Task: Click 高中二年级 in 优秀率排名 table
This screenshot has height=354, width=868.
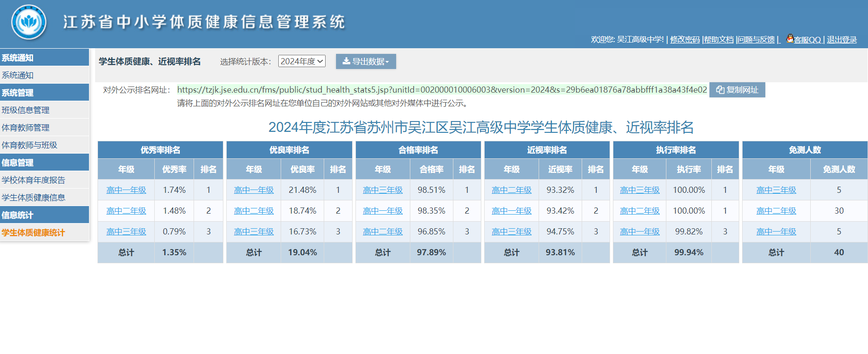Action: point(126,211)
